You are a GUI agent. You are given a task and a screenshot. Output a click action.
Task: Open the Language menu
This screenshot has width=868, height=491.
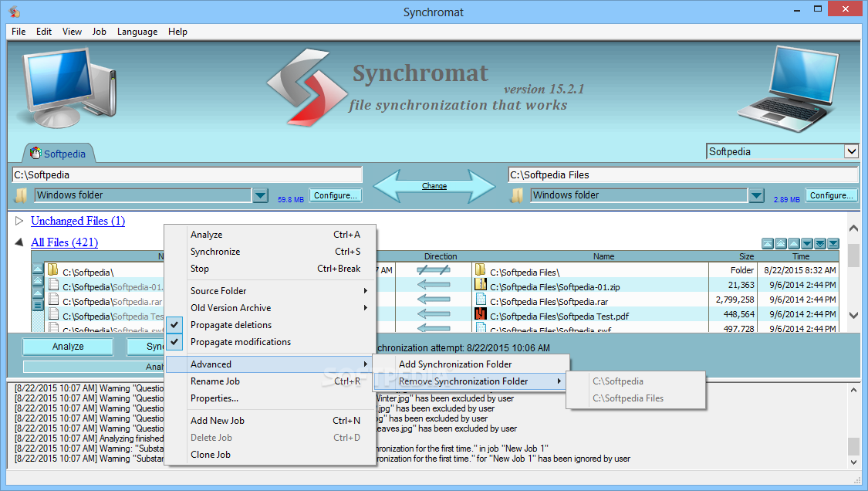[x=137, y=32]
